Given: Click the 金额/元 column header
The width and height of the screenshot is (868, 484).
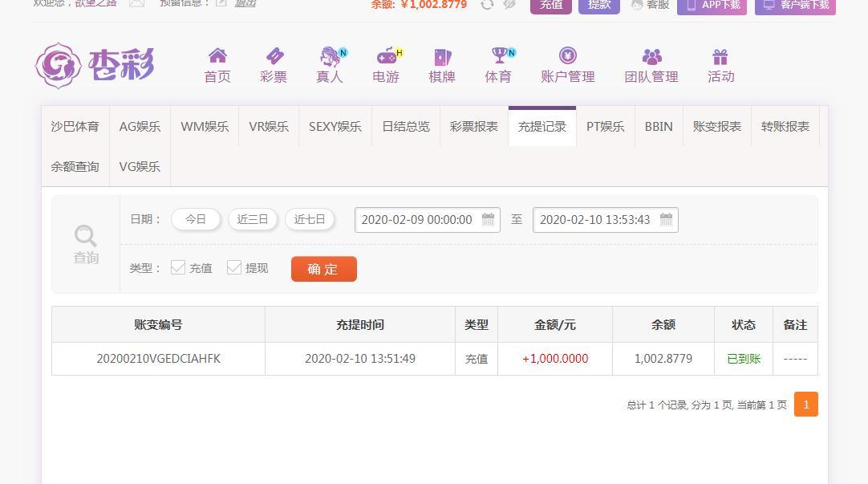Looking at the screenshot, I should pos(555,324).
